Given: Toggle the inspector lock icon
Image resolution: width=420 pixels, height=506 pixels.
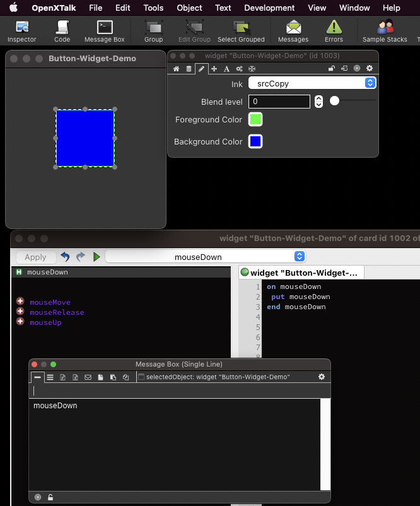Looking at the screenshot, I should tap(331, 68).
